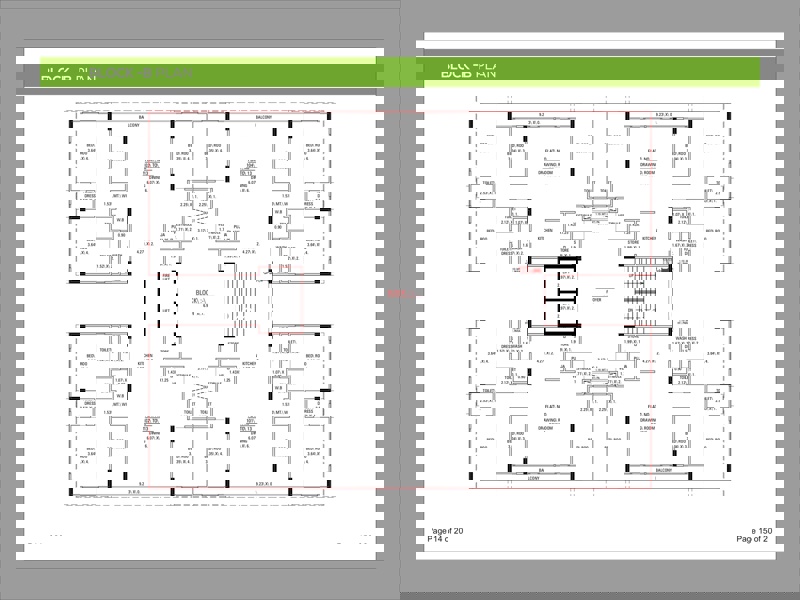Click the 'BLOCK -B PLAN' title on left page
Image resolution: width=800 pixels, height=600 pixels.
pos(130,73)
